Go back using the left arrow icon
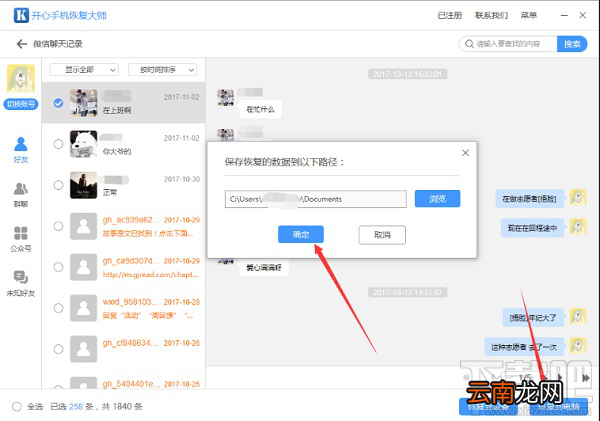Image resolution: width=600 pixels, height=421 pixels. pyautogui.click(x=22, y=44)
